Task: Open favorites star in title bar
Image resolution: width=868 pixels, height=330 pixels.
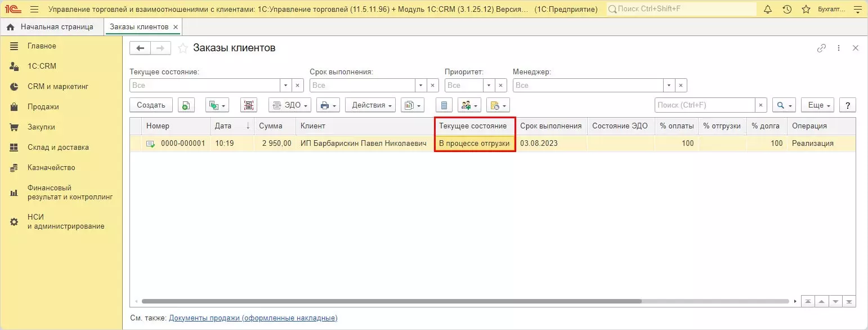Action: pyautogui.click(x=806, y=9)
